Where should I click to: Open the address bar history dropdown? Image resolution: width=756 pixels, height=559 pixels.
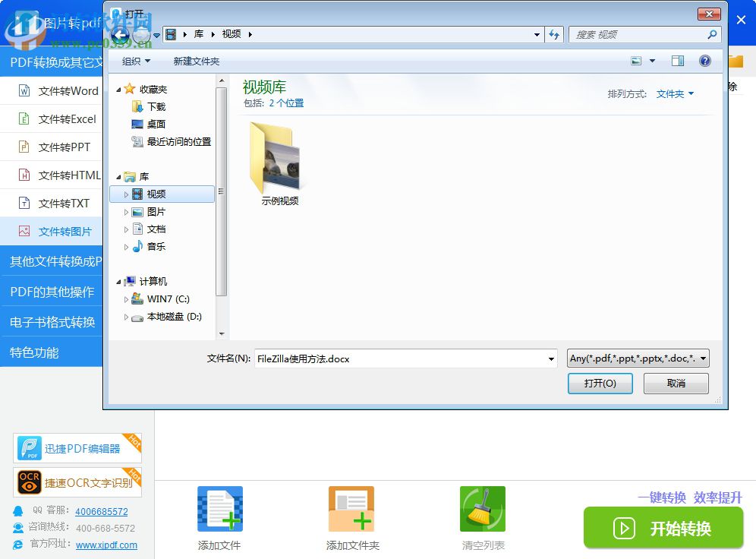(537, 34)
